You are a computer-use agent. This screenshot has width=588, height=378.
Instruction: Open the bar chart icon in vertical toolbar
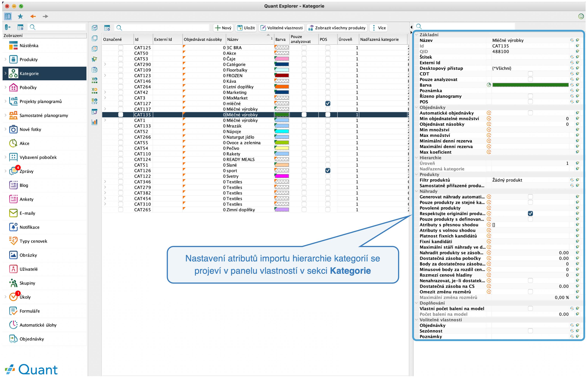click(94, 122)
